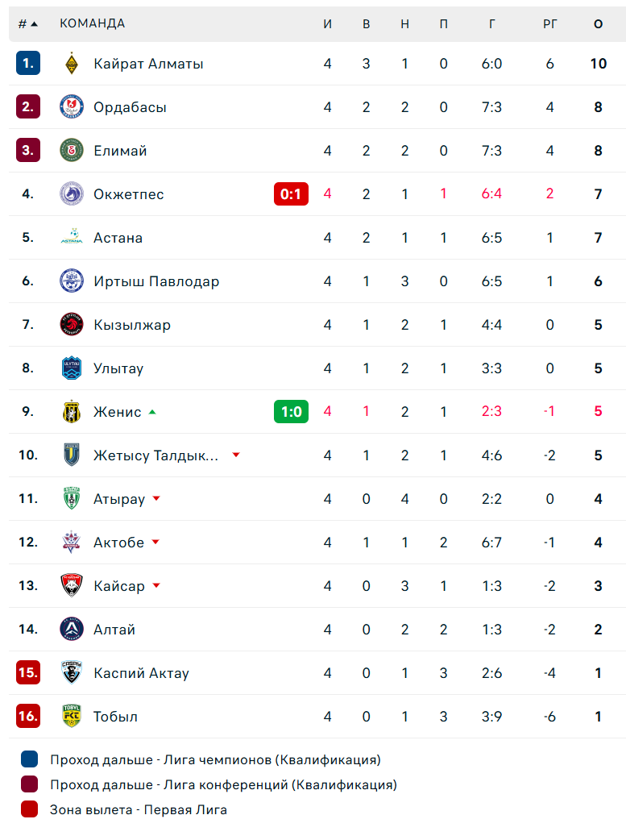This screenshot has width=626, height=840.
Task: Click the Ордабасы team crest
Action: tap(72, 107)
